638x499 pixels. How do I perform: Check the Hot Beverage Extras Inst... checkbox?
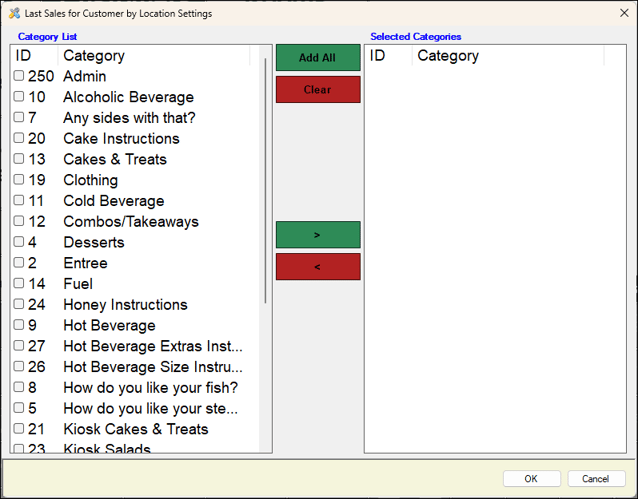(x=19, y=346)
